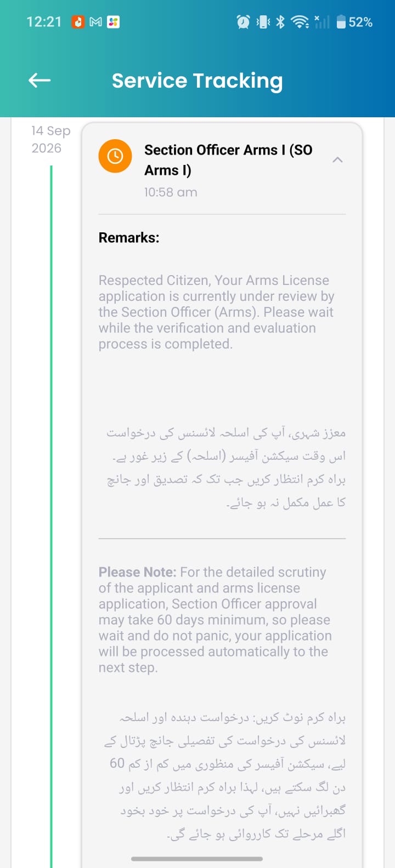This screenshot has width=395, height=868.
Task: Tap the orange music notification icon
Action: [x=78, y=22]
